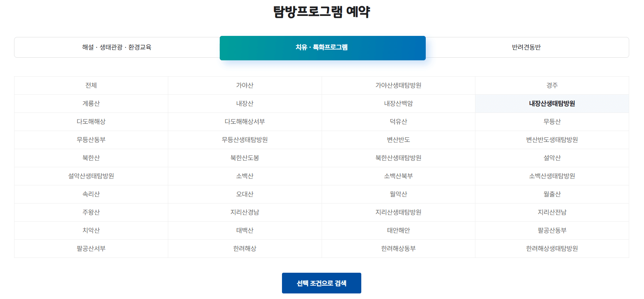Pick 경주 from the location options

552,85
